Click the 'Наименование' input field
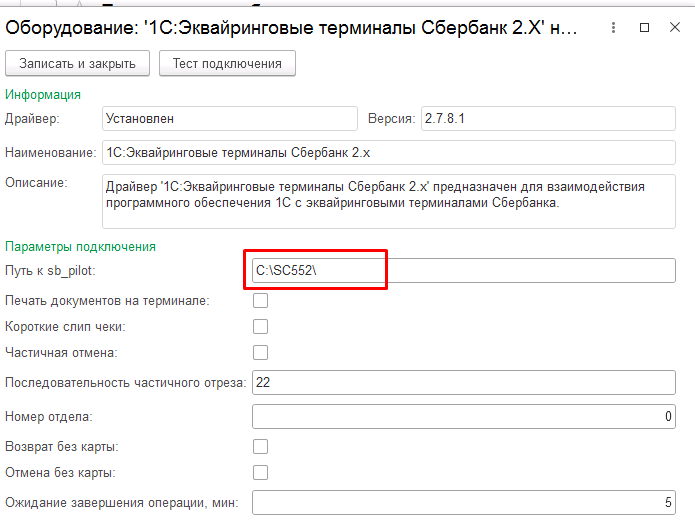 [389, 152]
